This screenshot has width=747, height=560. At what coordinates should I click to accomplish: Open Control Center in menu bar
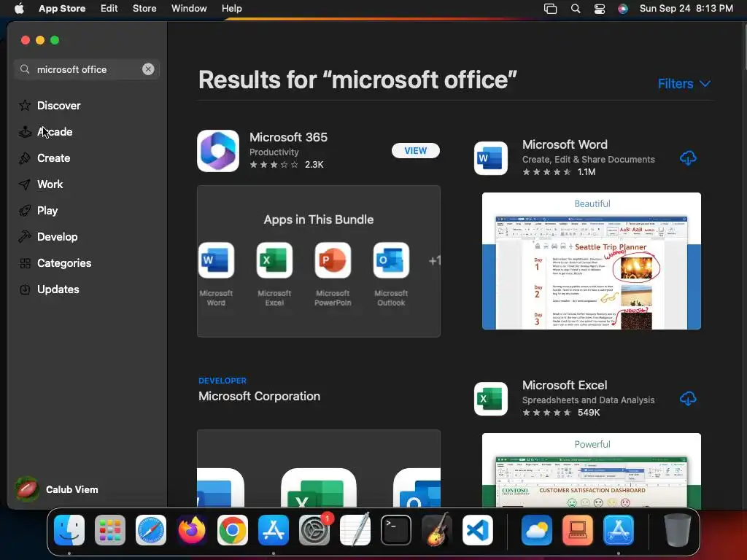click(x=600, y=9)
